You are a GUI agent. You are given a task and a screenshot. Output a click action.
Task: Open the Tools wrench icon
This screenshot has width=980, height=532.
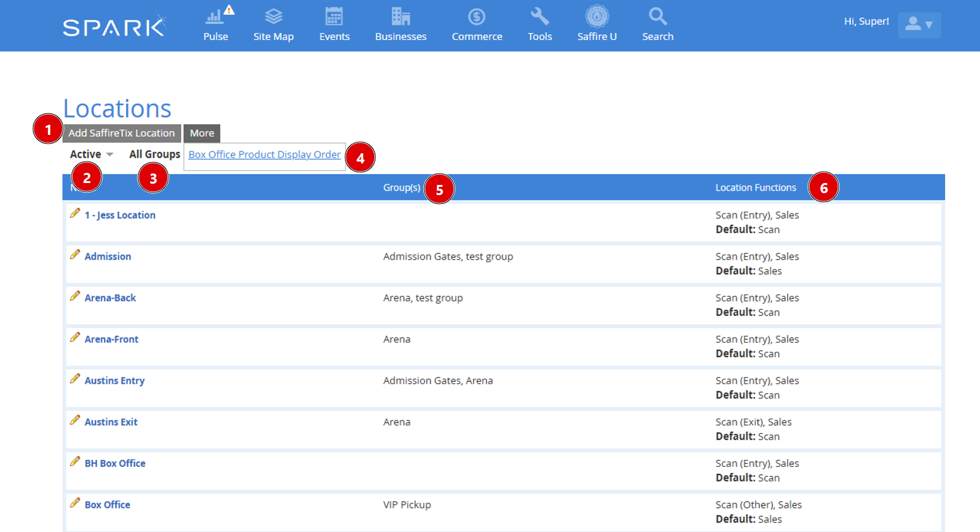coord(539,16)
